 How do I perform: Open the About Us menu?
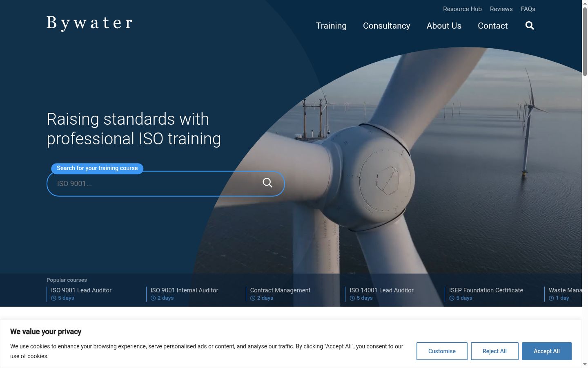point(444,26)
